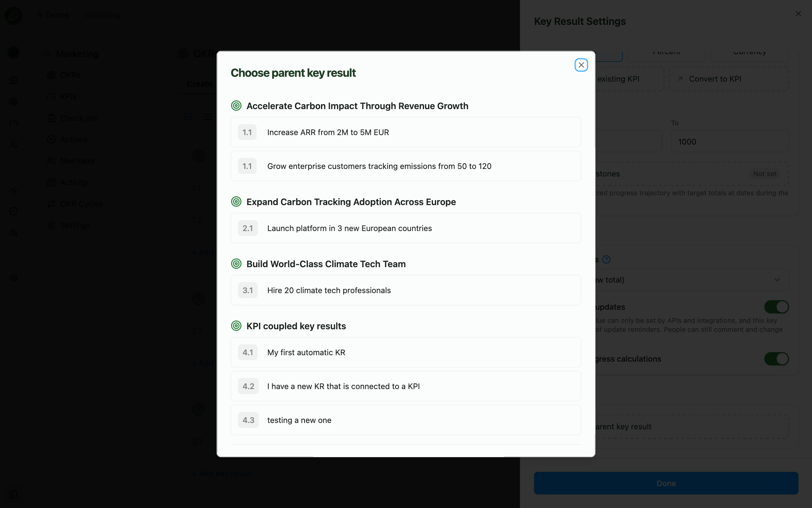Click the Not set milestones badge

(765, 174)
